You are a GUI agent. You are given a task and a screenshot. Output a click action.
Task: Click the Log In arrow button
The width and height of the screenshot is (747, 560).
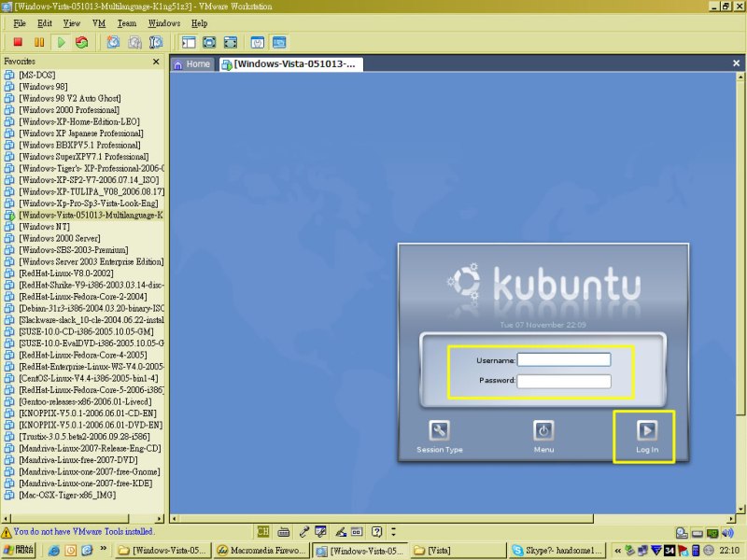coord(646,430)
